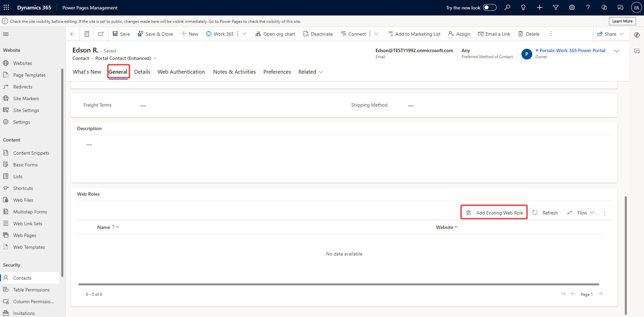Open the chat bubbles icon in header
This screenshot has height=317, width=644.
coord(620,7)
